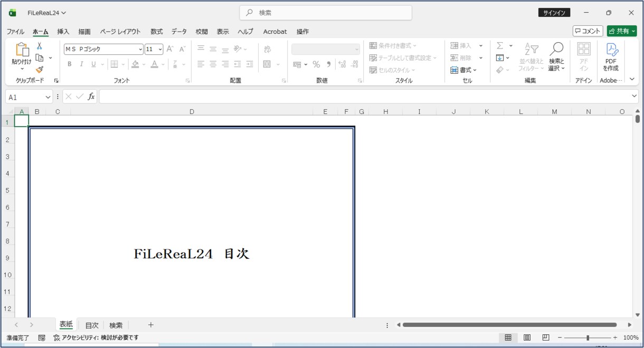Add a new sheet with plus button

pos(150,325)
